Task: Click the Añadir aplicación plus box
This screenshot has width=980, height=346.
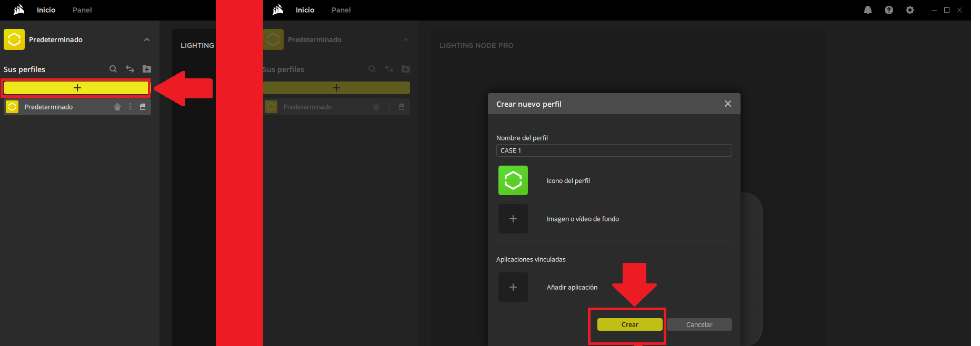Action: [x=513, y=287]
